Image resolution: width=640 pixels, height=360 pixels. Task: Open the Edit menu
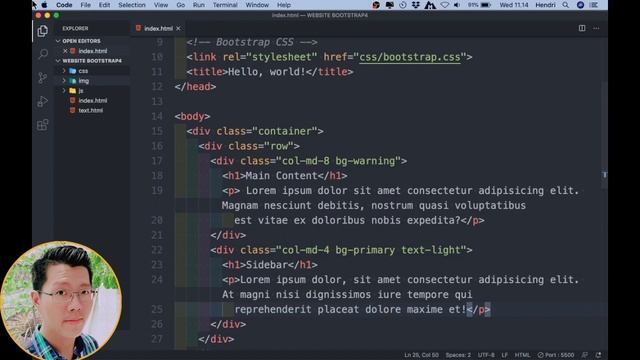[104, 5]
